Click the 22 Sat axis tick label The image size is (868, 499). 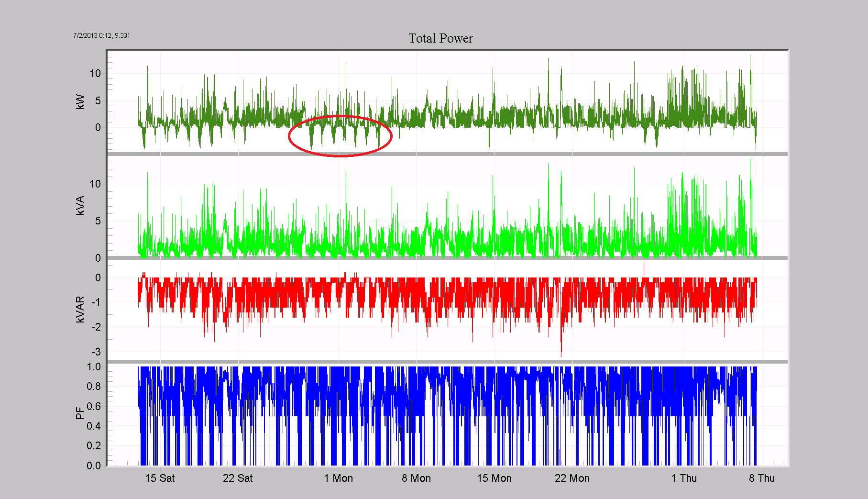click(239, 478)
